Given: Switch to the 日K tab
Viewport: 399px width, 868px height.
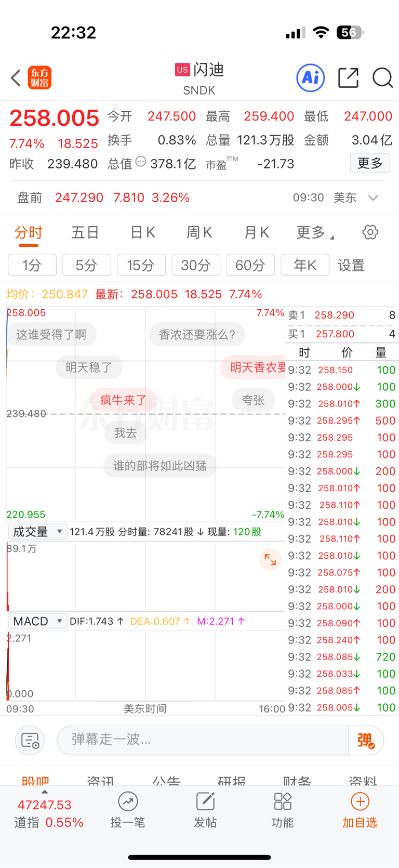Looking at the screenshot, I should click(x=143, y=232).
